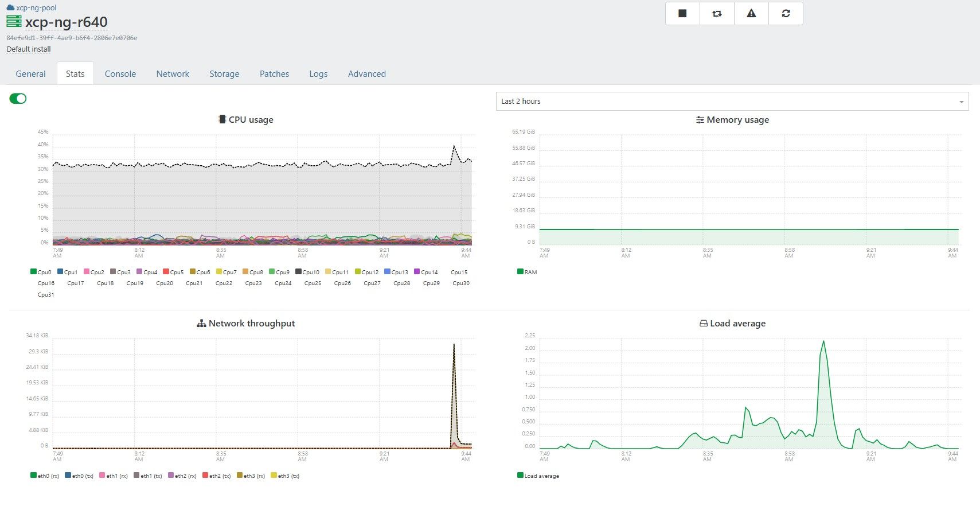Click the xcp-ng-r640 host name
Image resolution: width=980 pixels, height=506 pixels.
click(66, 22)
